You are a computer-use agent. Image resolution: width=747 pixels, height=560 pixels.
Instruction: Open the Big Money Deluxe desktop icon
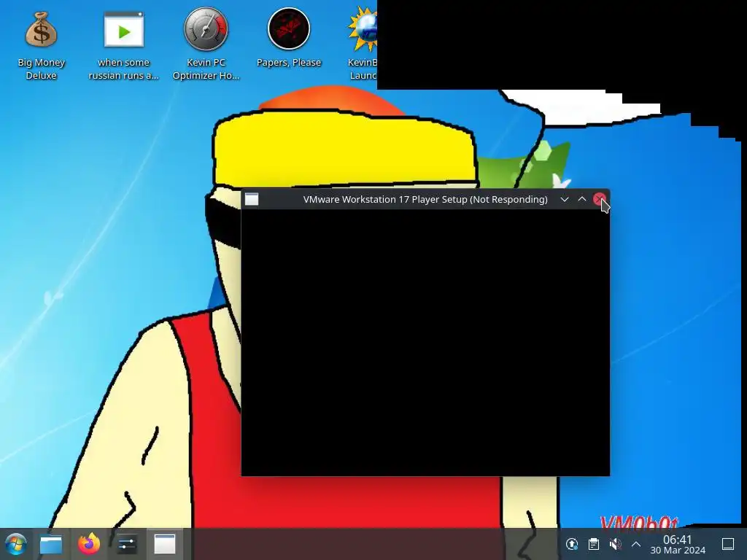41,46
